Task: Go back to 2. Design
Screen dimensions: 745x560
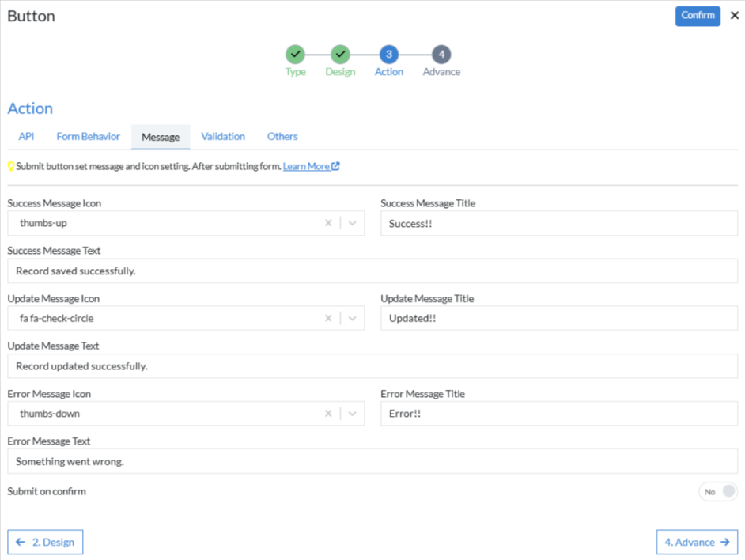Action: [45, 542]
